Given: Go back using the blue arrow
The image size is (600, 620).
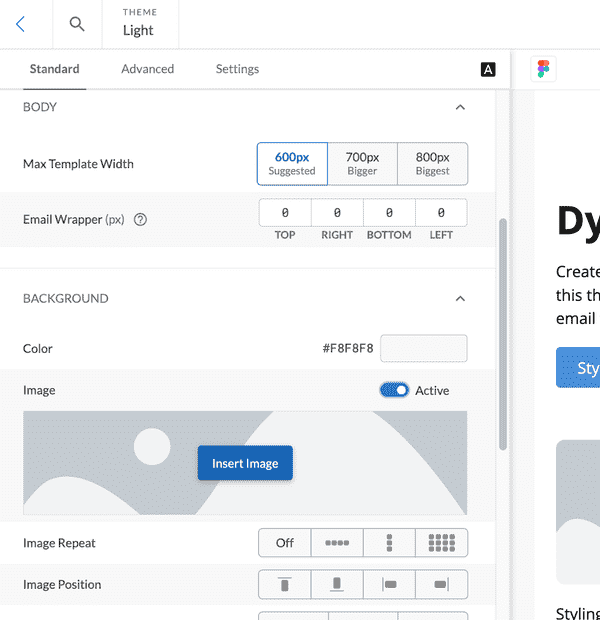Looking at the screenshot, I should click(x=20, y=24).
